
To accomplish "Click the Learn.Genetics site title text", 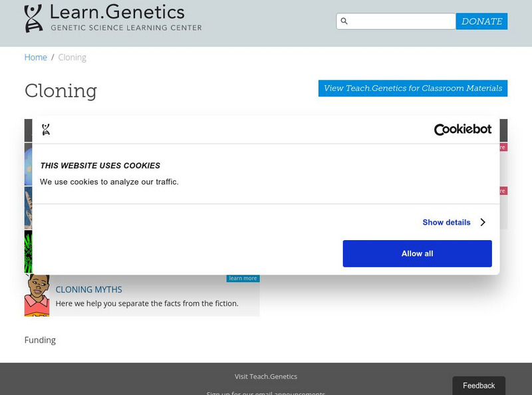I will click(x=116, y=12).
